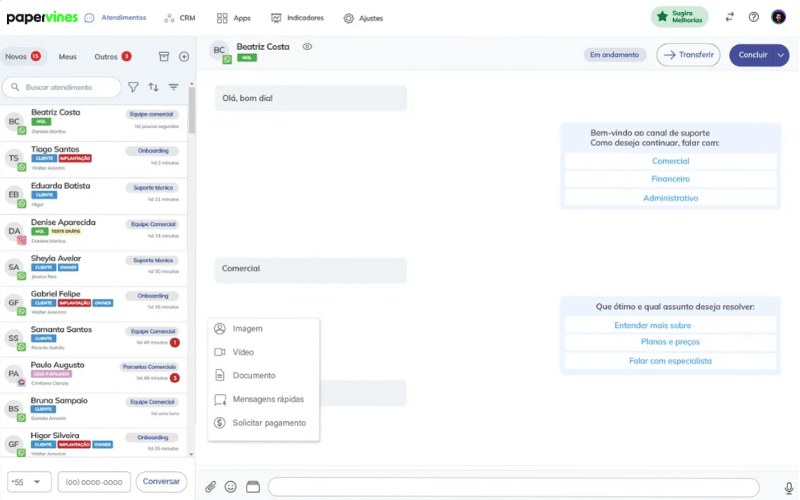800x500 pixels.
Task: Click the swap arrows icon in header
Action: [730, 17]
